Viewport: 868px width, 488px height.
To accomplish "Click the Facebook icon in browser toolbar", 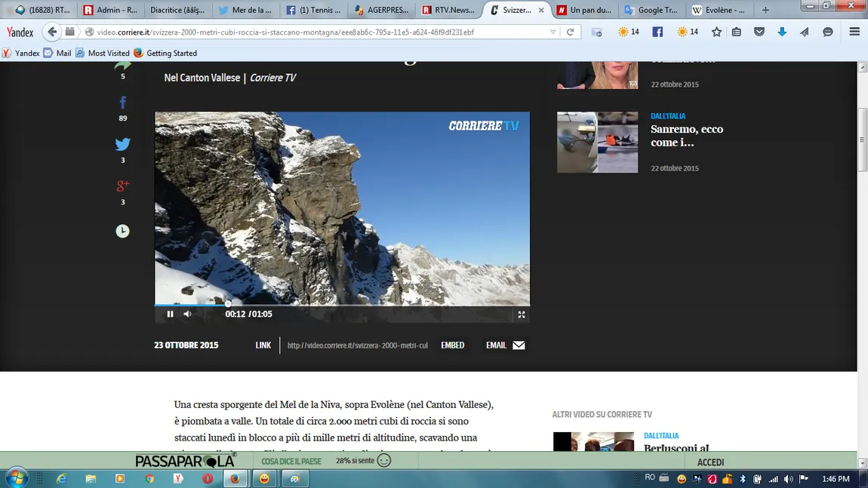I will click(657, 32).
